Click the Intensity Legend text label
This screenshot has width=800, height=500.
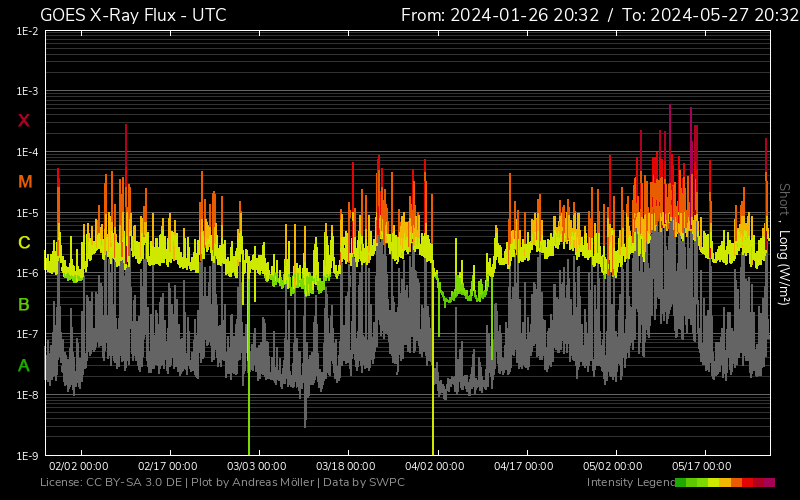(630, 483)
